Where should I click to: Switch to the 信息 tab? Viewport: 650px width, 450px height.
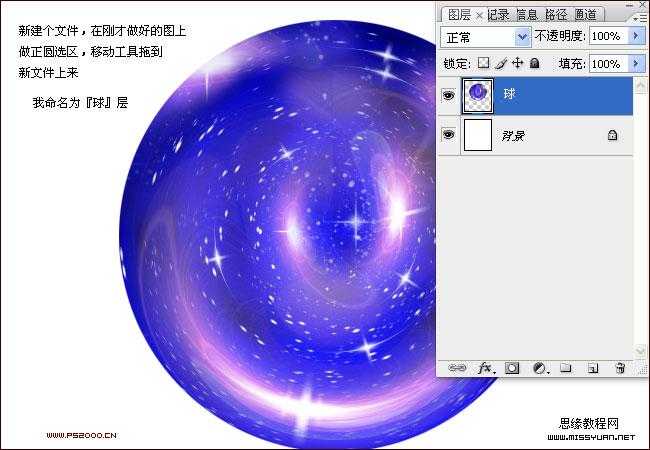click(527, 15)
